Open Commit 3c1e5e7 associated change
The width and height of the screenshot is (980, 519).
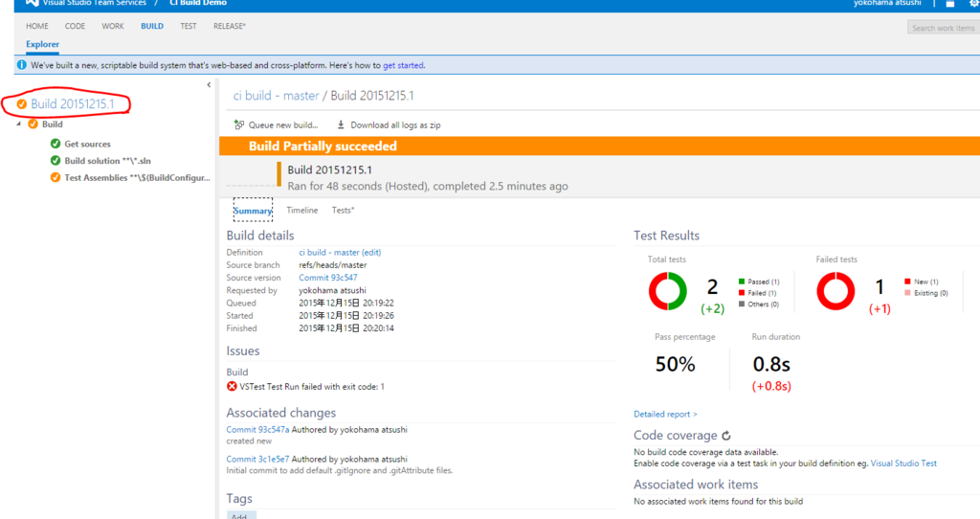tap(257, 459)
